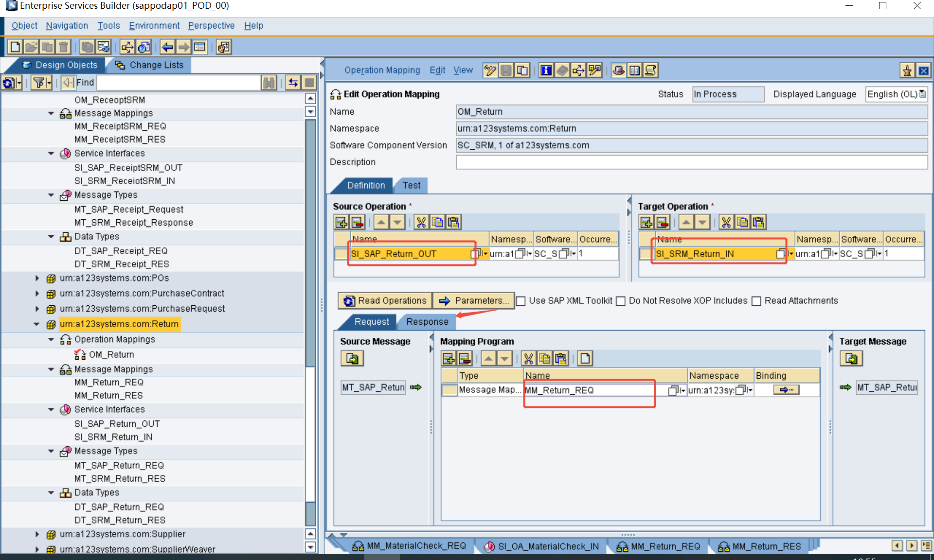Click the save disk icon in mapping toolbar
This screenshot has height=560, width=934.
point(506,70)
